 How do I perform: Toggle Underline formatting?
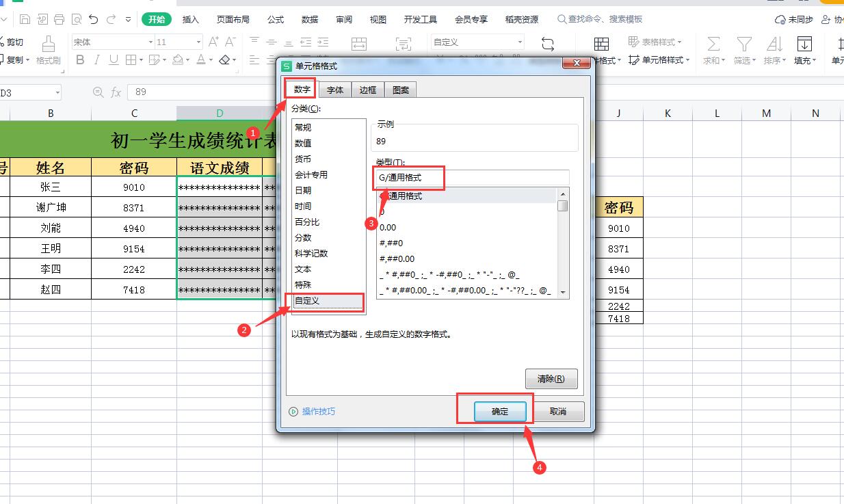click(114, 60)
